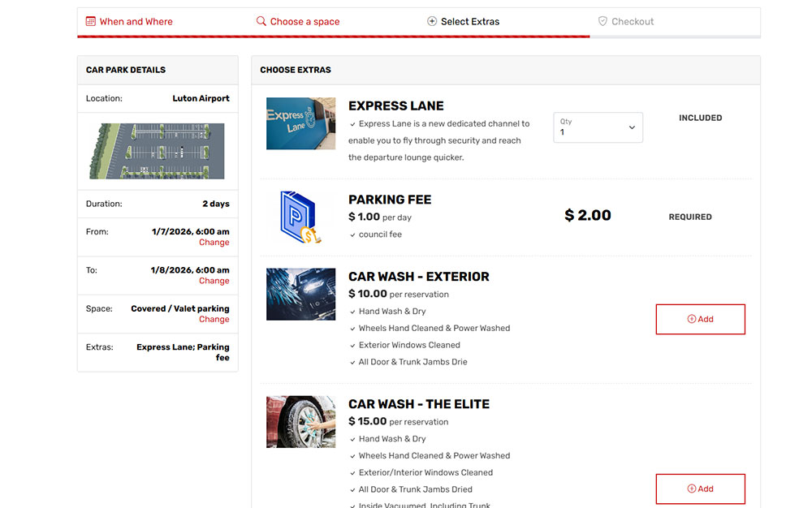Add the Car Wash - The Elite extra

pyautogui.click(x=700, y=489)
